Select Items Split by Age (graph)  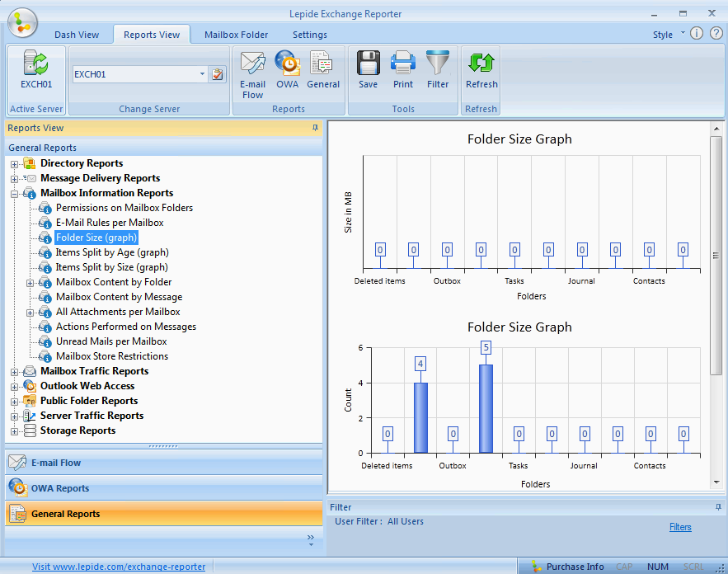pyautogui.click(x=112, y=252)
